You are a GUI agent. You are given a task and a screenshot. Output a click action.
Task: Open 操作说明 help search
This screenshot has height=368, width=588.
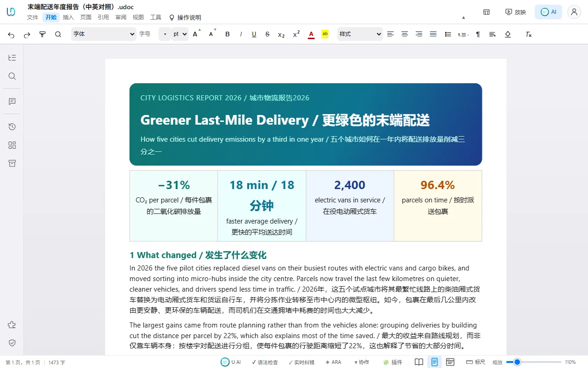tap(185, 17)
